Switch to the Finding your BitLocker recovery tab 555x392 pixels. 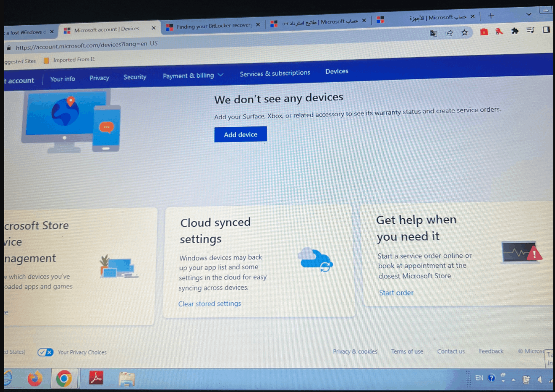[213, 26]
